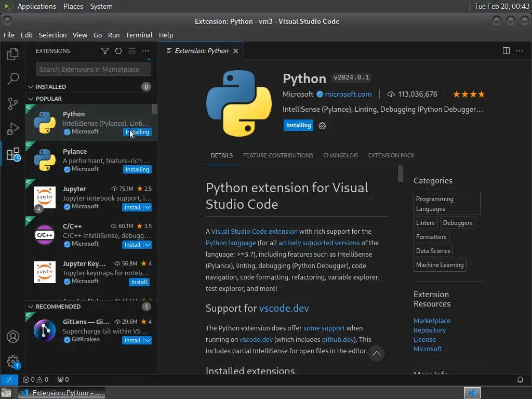The width and height of the screenshot is (532, 399).
Task: Collapse the INSTALLED section
Action: pos(51,87)
